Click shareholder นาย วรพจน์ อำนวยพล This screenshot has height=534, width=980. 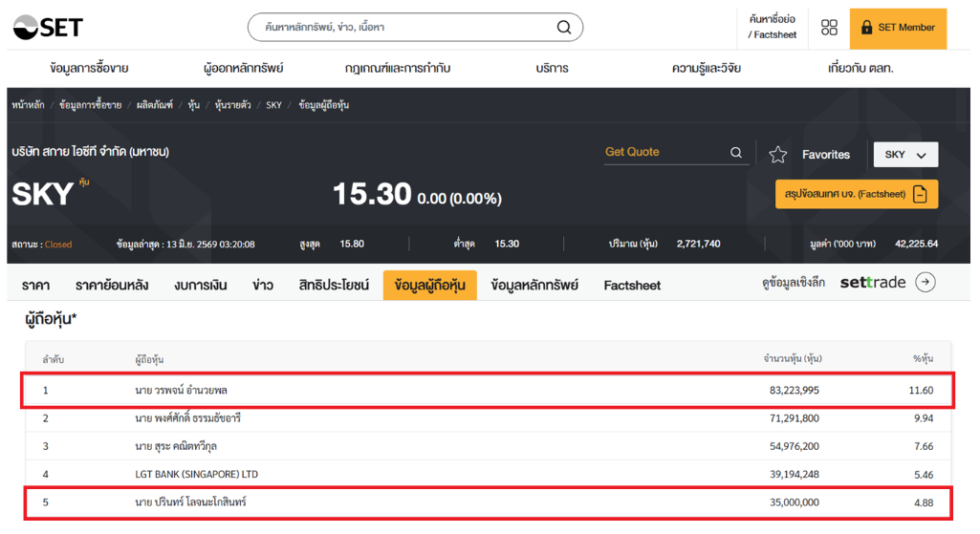tap(182, 391)
